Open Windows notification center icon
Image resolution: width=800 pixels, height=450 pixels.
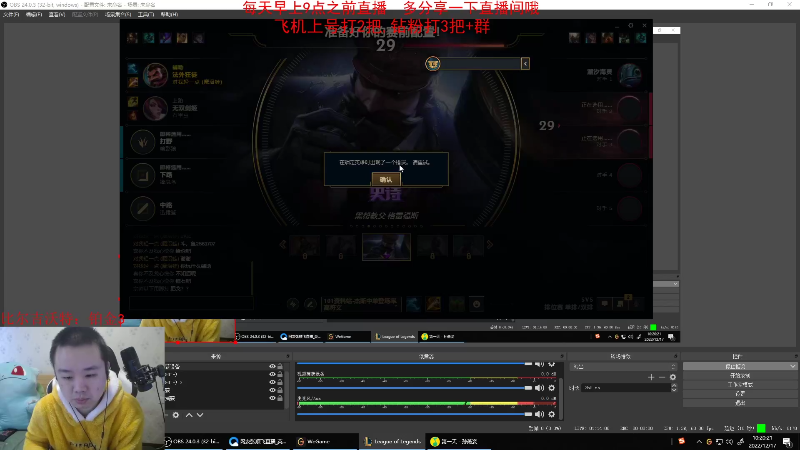[787, 441]
